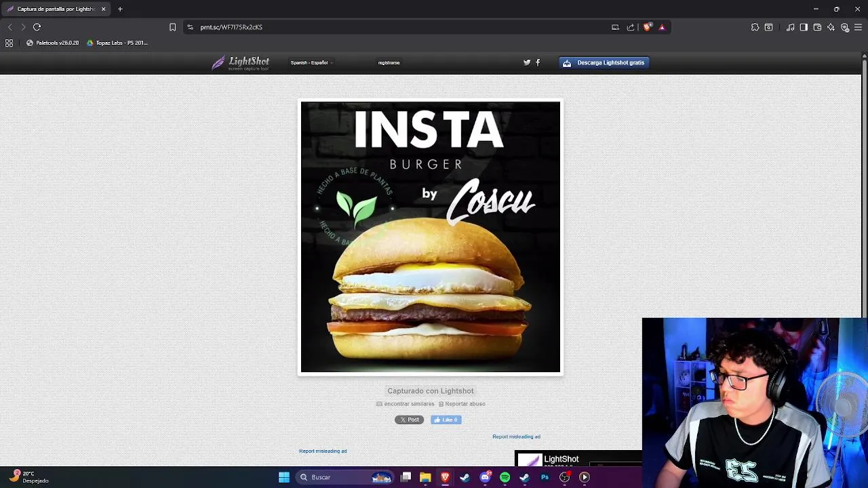This screenshot has width=868, height=488.
Task: Click the site settings icon beside the URL
Action: (x=190, y=27)
